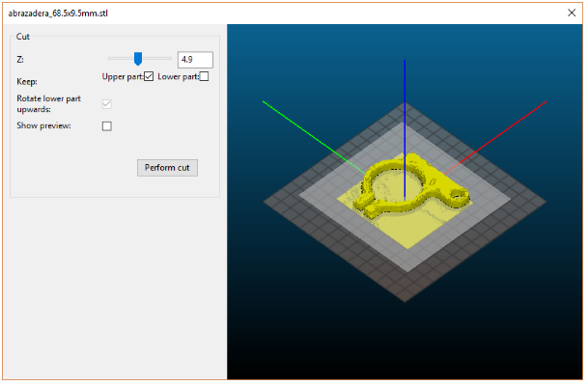Enable the Lower part checkbox

click(x=203, y=77)
